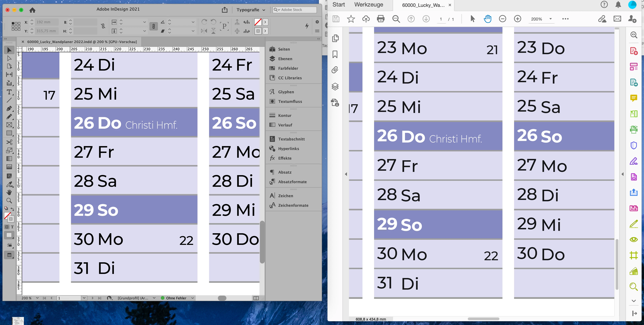Screen dimensions: 644x325
Task: Select the Scissors tool
Action: 9,142
